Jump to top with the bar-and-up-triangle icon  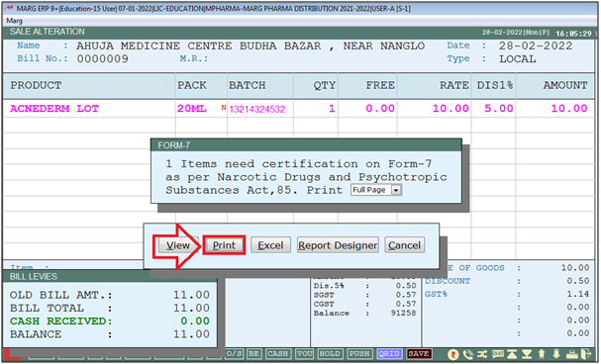point(513,354)
